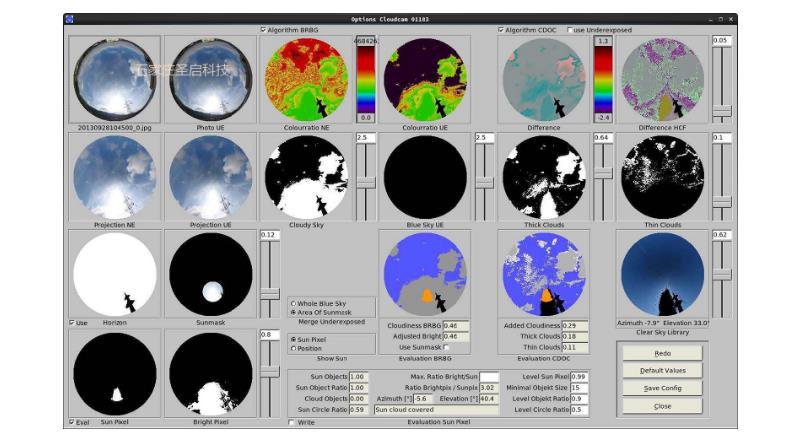Toggle the Eval Sun Pixel checkbox
This screenshot has width=800, height=442.
point(71,422)
